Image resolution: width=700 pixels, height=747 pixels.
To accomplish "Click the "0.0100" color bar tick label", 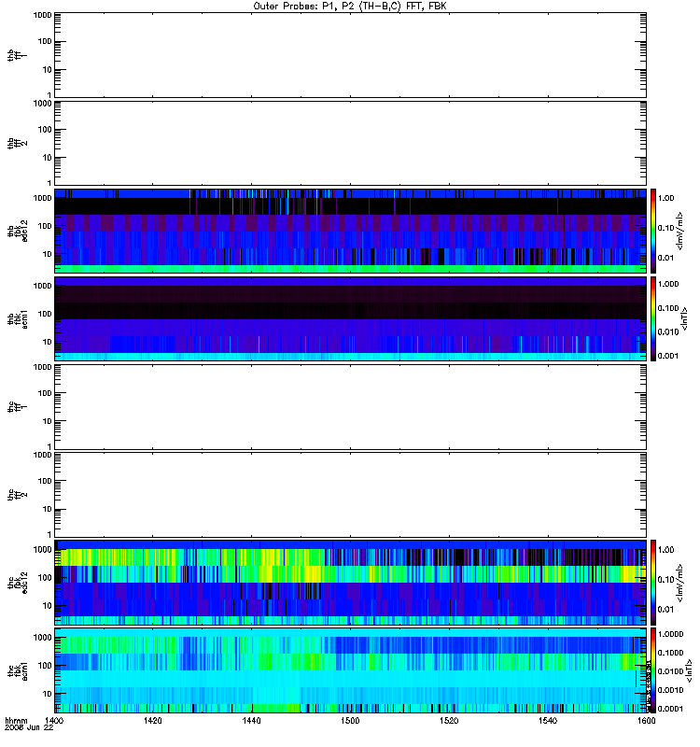I will point(670,671).
